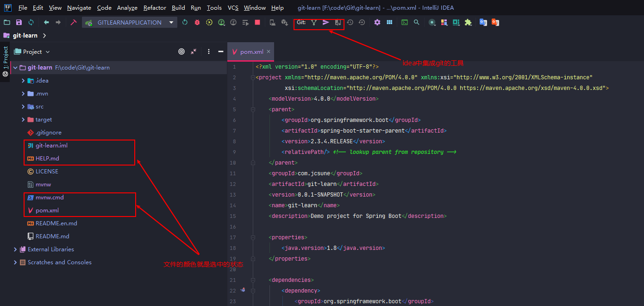Open the Git branches icon

314,22
